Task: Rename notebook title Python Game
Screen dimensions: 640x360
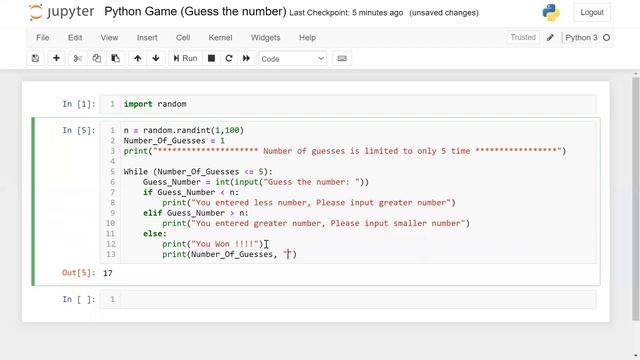Action: tap(195, 11)
